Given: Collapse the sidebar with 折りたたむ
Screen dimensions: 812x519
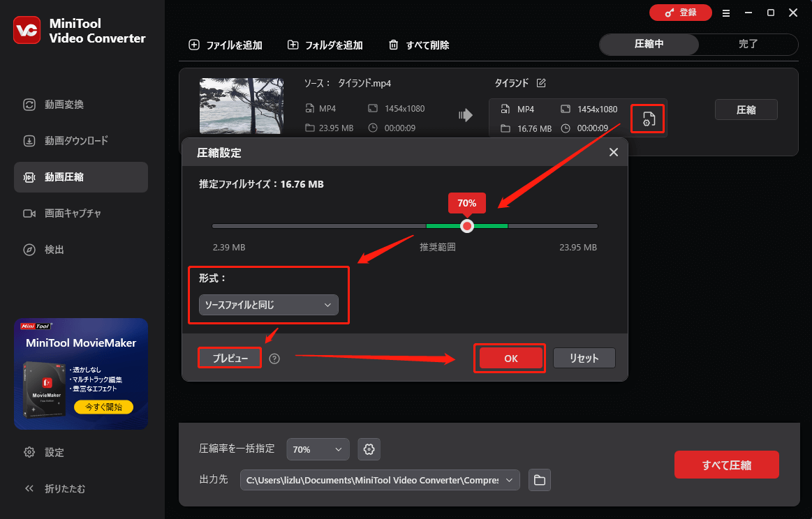Looking at the screenshot, I should (81, 488).
